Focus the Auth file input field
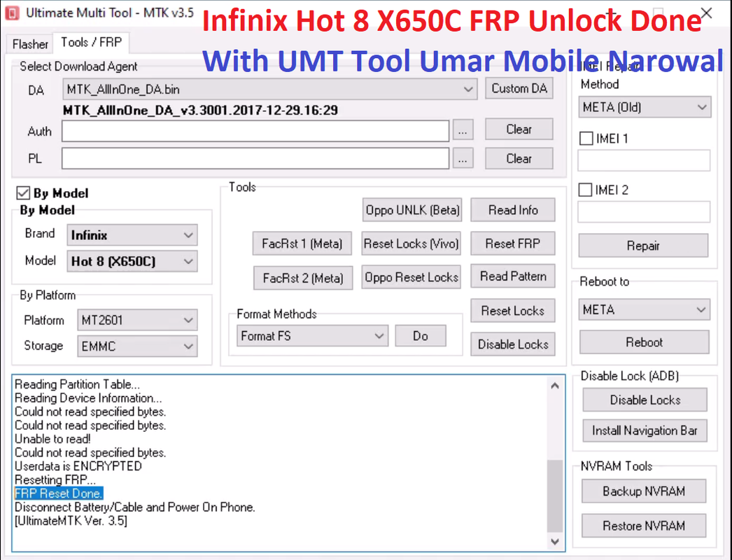This screenshot has height=560, width=732. coord(255,131)
